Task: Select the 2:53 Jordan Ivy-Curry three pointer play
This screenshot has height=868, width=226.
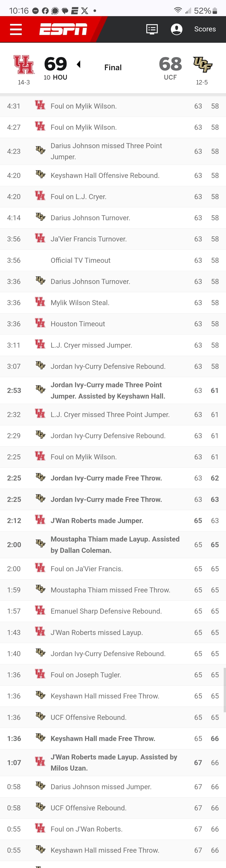Action: point(113,390)
